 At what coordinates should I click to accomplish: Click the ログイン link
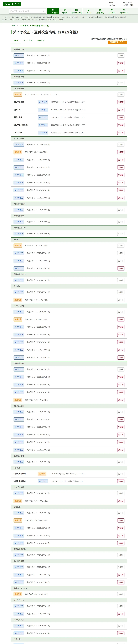(x=113, y=5)
